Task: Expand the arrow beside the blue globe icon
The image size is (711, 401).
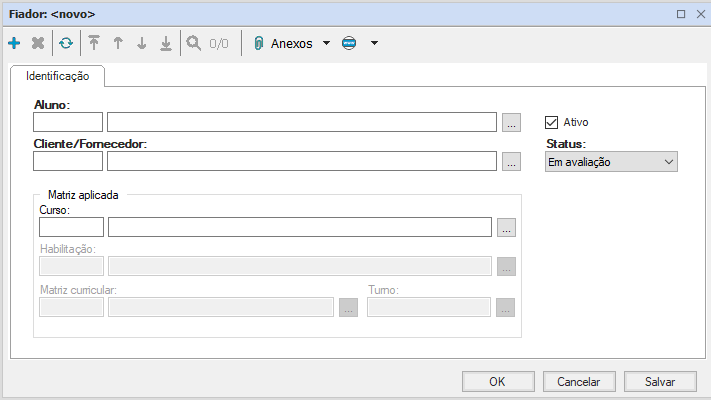Action: (x=374, y=44)
